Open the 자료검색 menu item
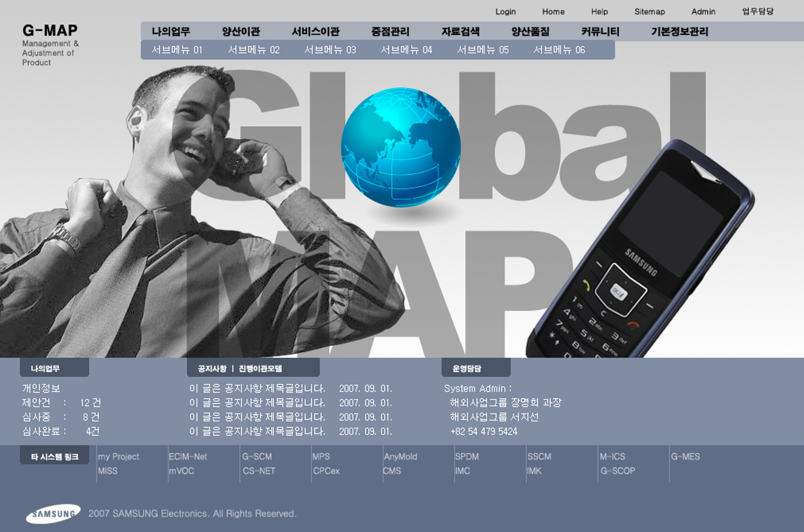The height and width of the screenshot is (532, 804). point(460,32)
